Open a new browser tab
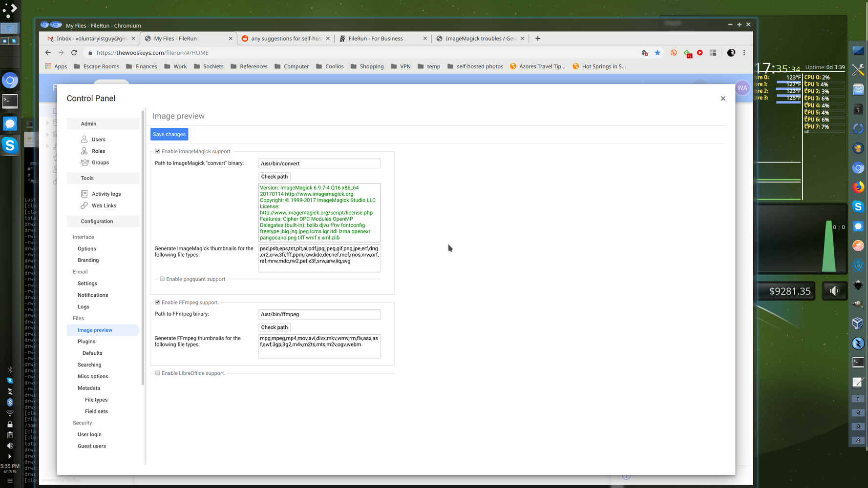868x488 pixels. (538, 39)
